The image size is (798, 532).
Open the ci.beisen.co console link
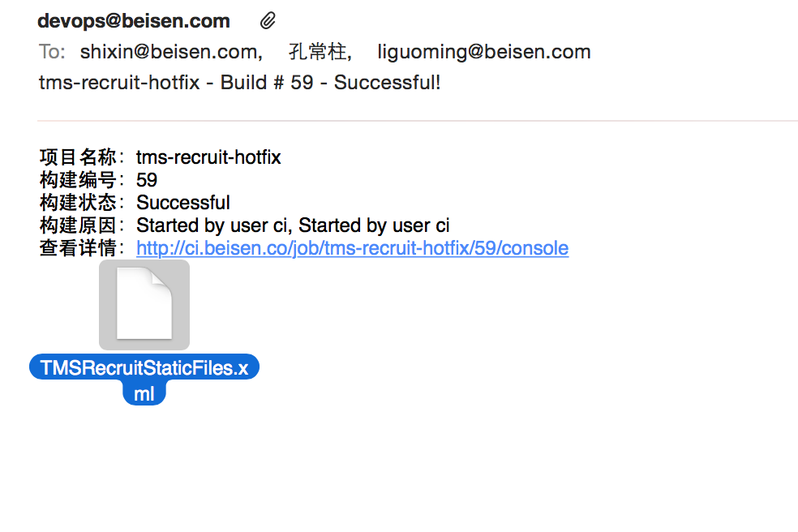click(352, 248)
